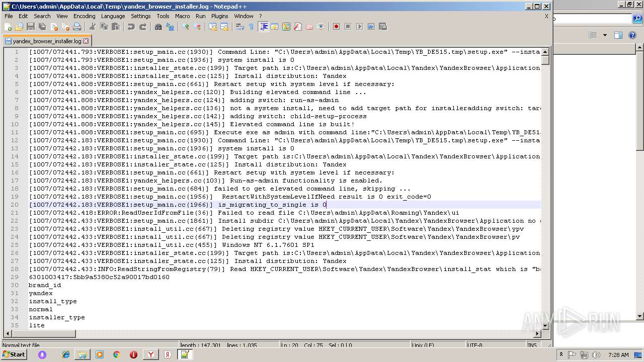Viewport: 644px width, 362px height.
Task: Click the Redo toolbar icon
Action: (142, 27)
